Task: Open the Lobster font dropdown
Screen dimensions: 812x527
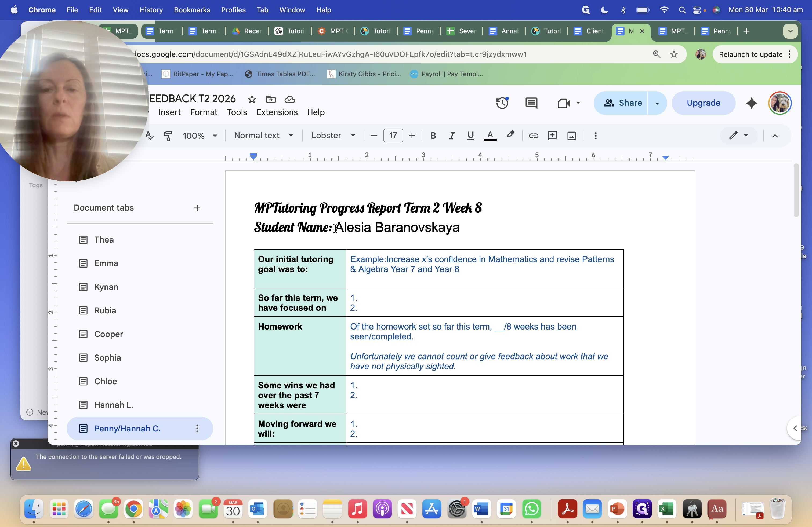Action: (333, 136)
